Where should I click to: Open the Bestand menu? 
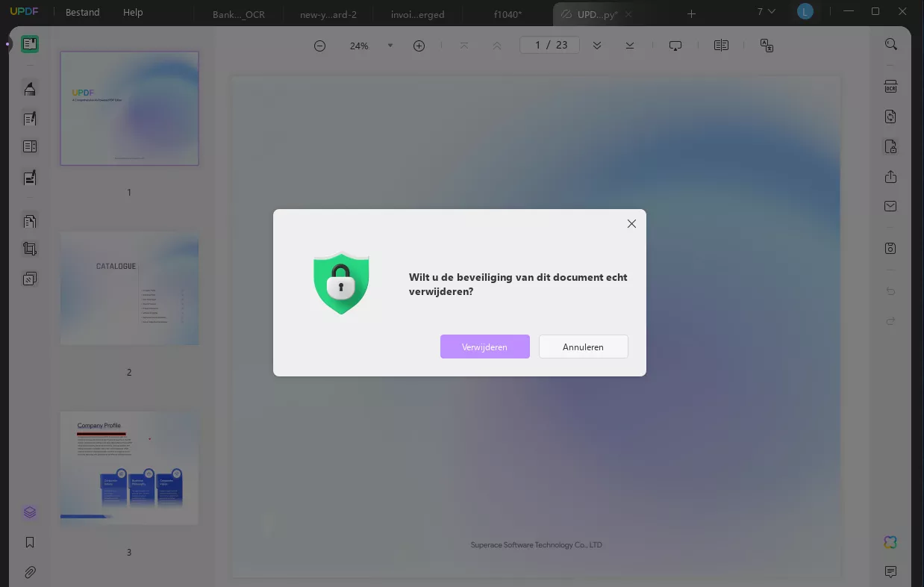[x=82, y=13]
